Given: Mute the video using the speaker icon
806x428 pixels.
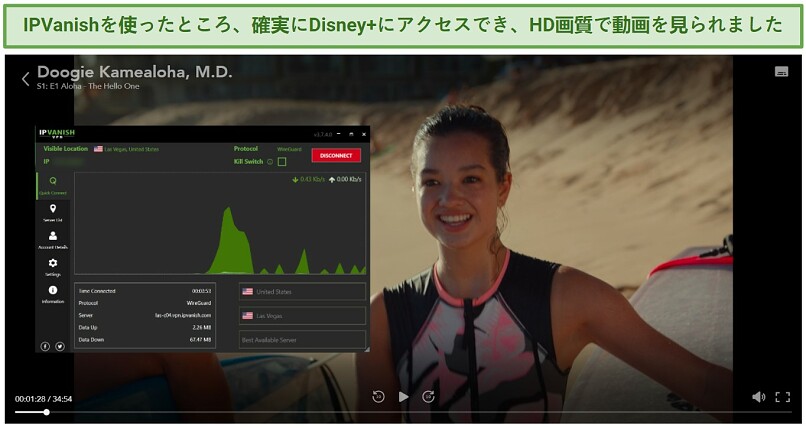Looking at the screenshot, I should pyautogui.click(x=758, y=397).
